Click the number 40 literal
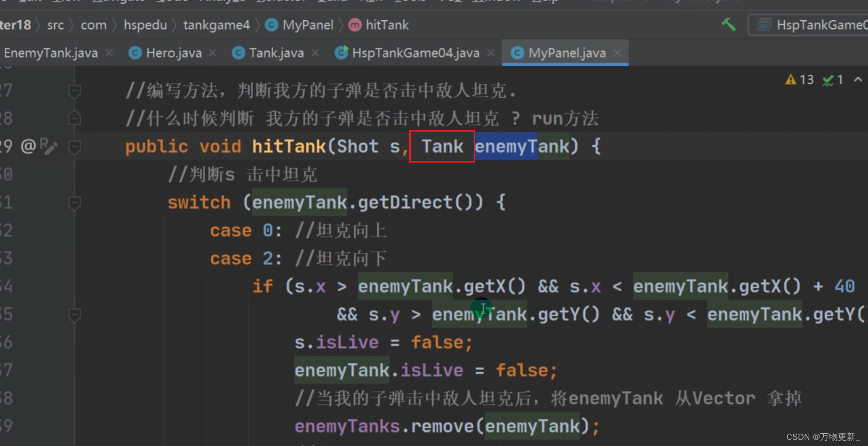 [x=844, y=286]
